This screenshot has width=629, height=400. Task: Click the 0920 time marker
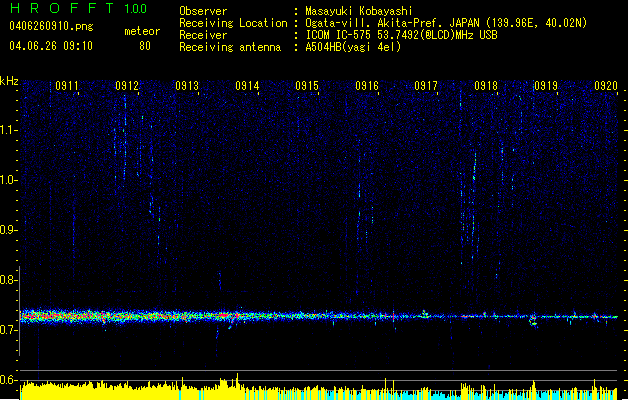(x=606, y=86)
